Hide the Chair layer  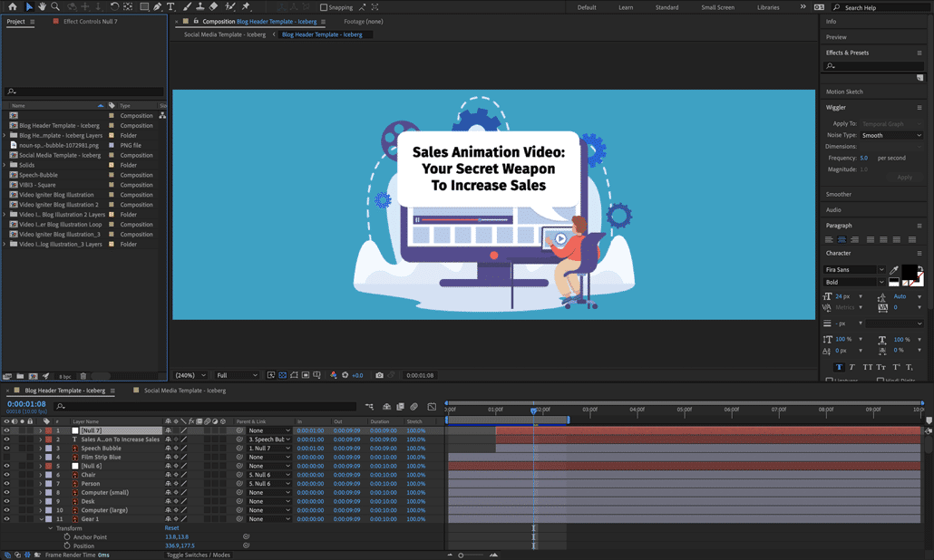tap(6, 474)
